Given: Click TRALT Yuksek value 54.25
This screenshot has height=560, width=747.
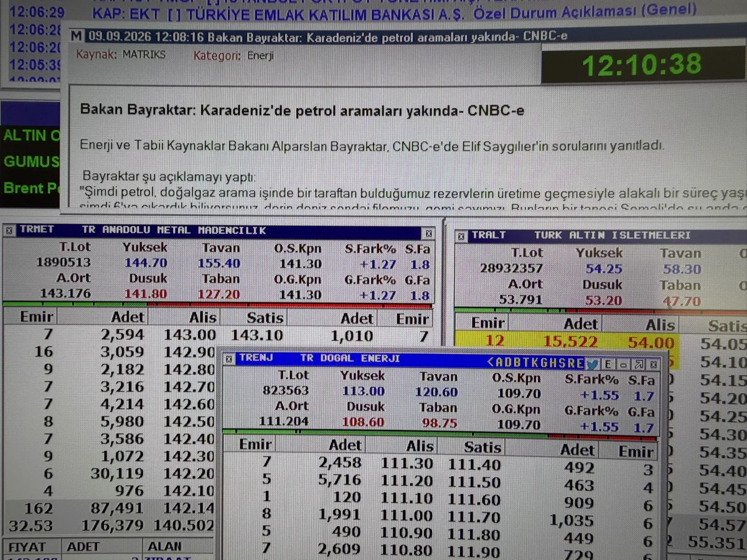Looking at the screenshot, I should (604, 269).
